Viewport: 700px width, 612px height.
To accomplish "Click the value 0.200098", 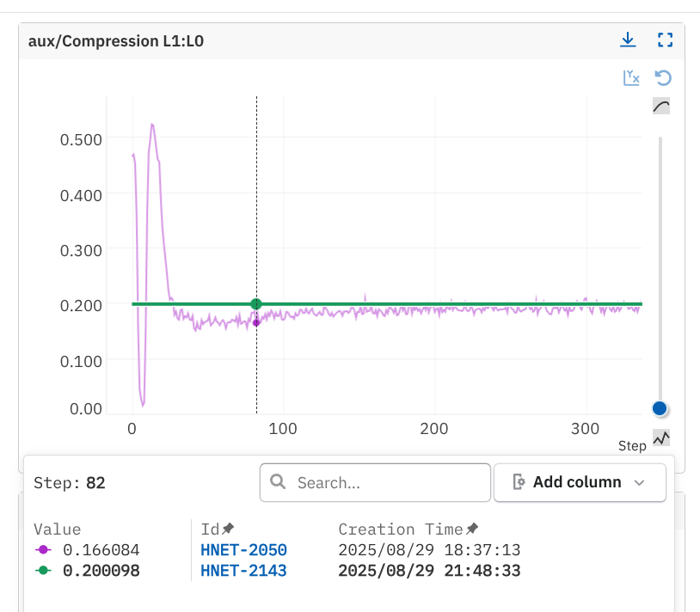I will pyautogui.click(x=101, y=571).
